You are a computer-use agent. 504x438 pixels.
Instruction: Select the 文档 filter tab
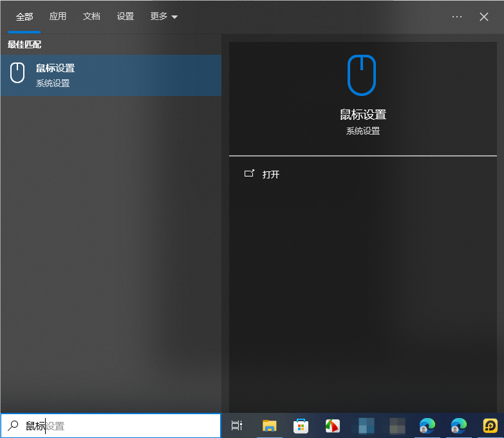[91, 17]
